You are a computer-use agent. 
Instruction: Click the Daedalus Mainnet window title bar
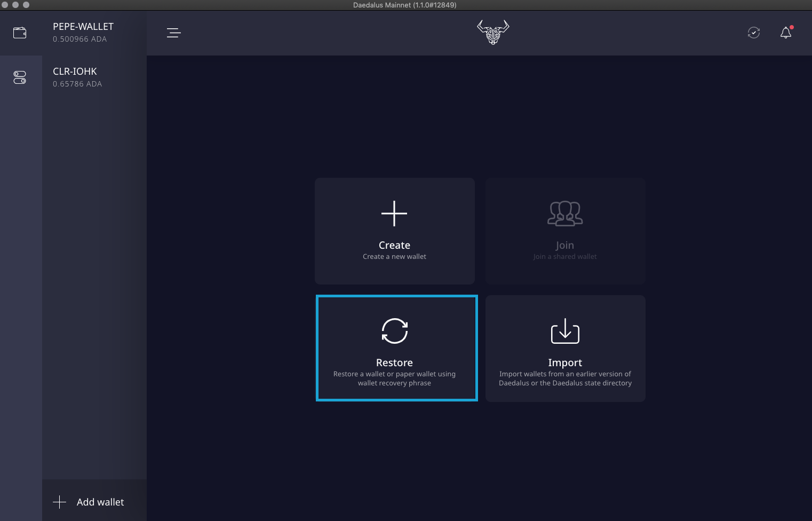pyautogui.click(x=404, y=5)
